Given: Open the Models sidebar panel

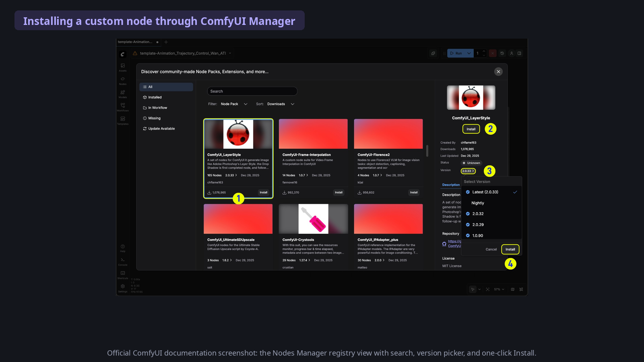Looking at the screenshot, I should pos(123,94).
